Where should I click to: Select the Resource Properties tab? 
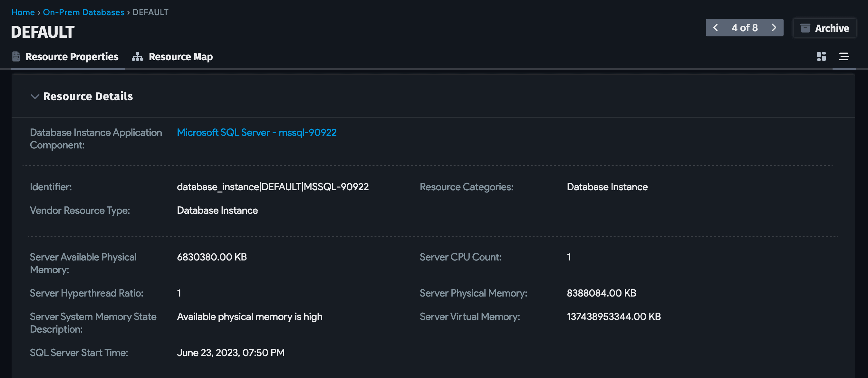tap(72, 57)
